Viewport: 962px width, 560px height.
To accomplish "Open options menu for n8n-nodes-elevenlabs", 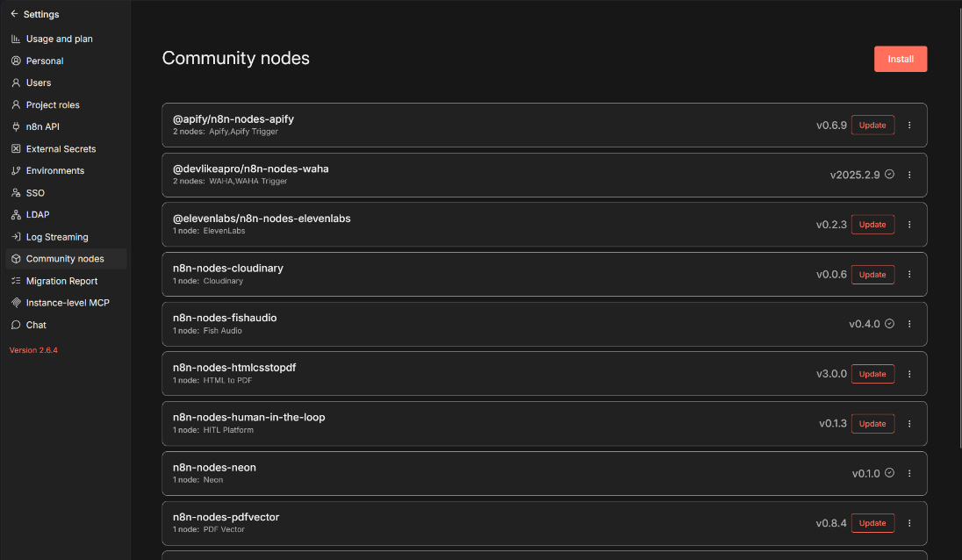I will tap(909, 225).
